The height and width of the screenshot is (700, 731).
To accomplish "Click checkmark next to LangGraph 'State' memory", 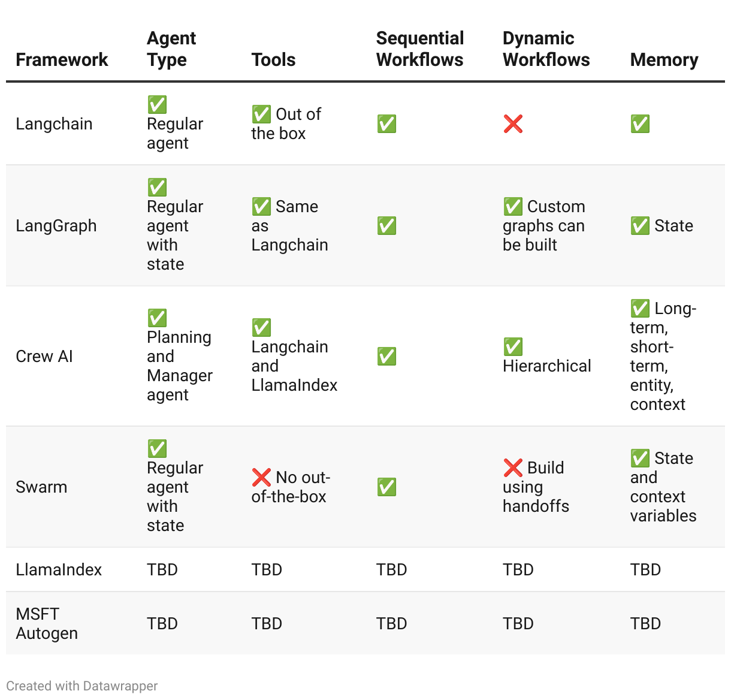I will 640,226.
